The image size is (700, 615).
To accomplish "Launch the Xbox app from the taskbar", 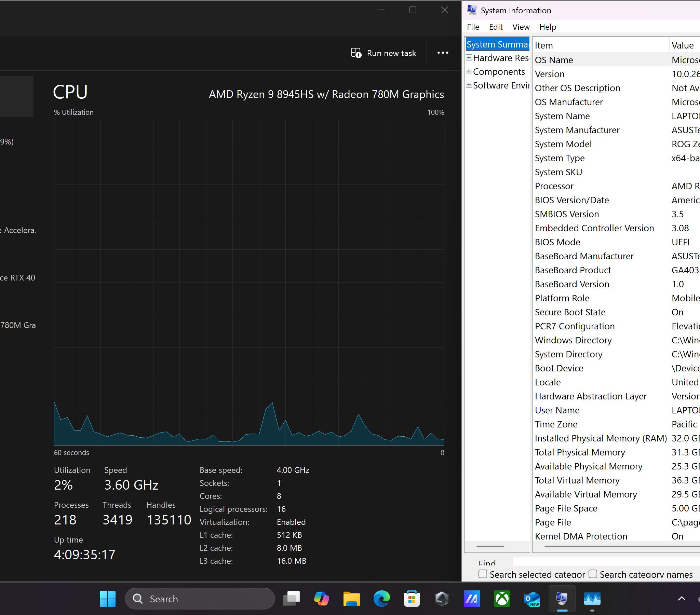I will (x=502, y=599).
